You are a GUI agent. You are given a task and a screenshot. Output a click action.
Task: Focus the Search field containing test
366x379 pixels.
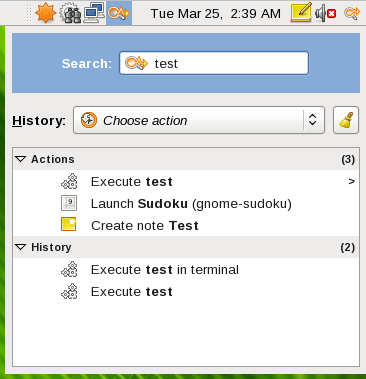coord(214,63)
